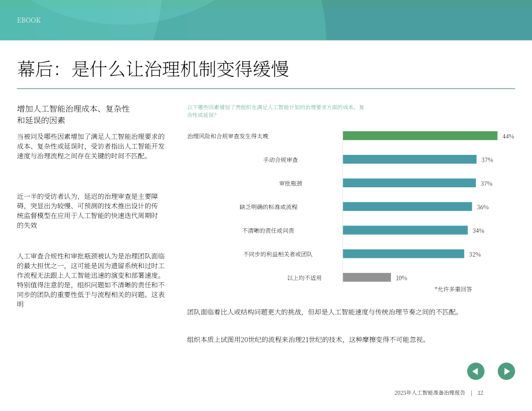
Task: Click the paragraph starting 当被问及哪些因素
Action: click(91, 146)
